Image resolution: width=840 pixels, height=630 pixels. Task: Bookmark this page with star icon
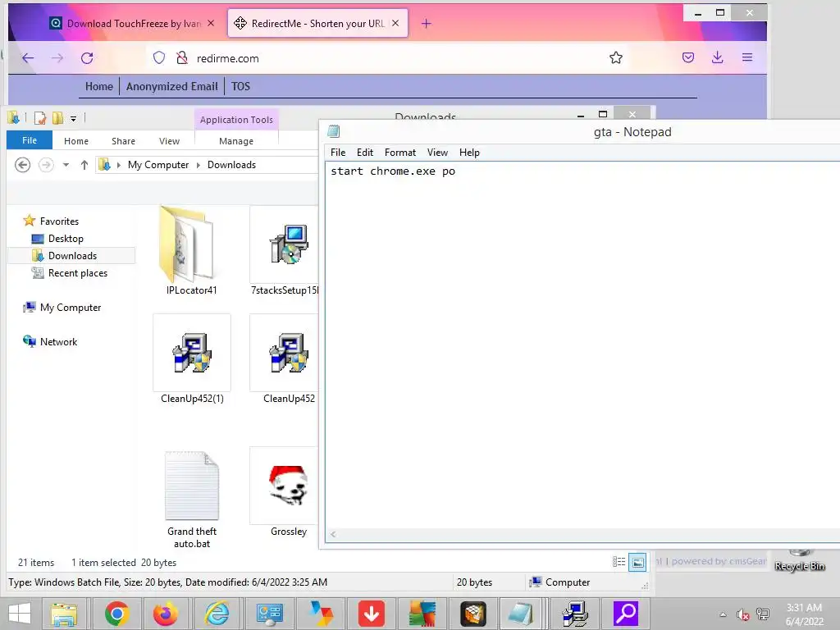click(615, 57)
